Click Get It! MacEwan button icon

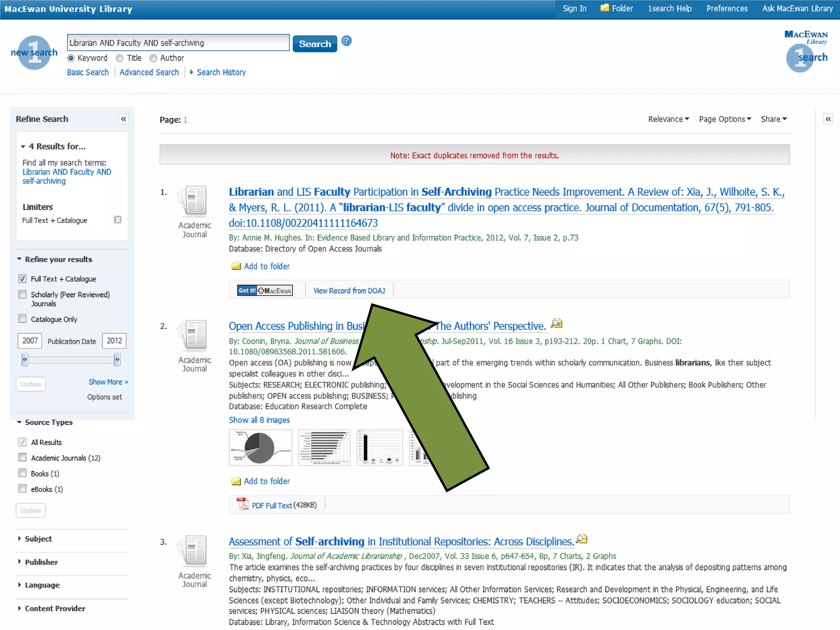click(x=265, y=290)
